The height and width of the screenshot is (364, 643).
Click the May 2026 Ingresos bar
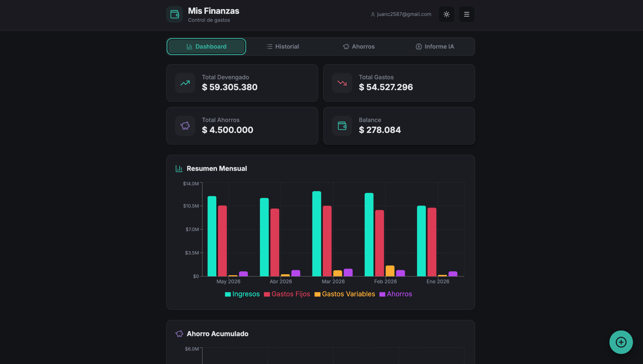coord(212,236)
